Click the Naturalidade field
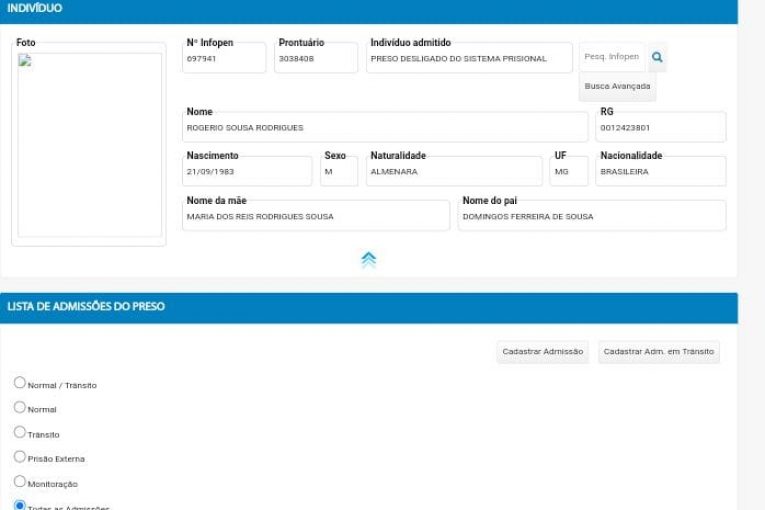The width and height of the screenshot is (765, 510). pyautogui.click(x=454, y=172)
